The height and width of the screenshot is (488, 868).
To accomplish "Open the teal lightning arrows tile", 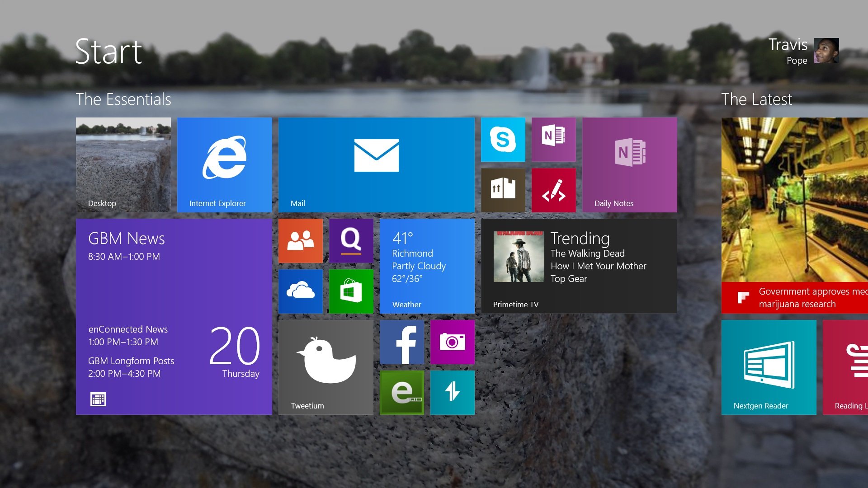I will pyautogui.click(x=453, y=393).
